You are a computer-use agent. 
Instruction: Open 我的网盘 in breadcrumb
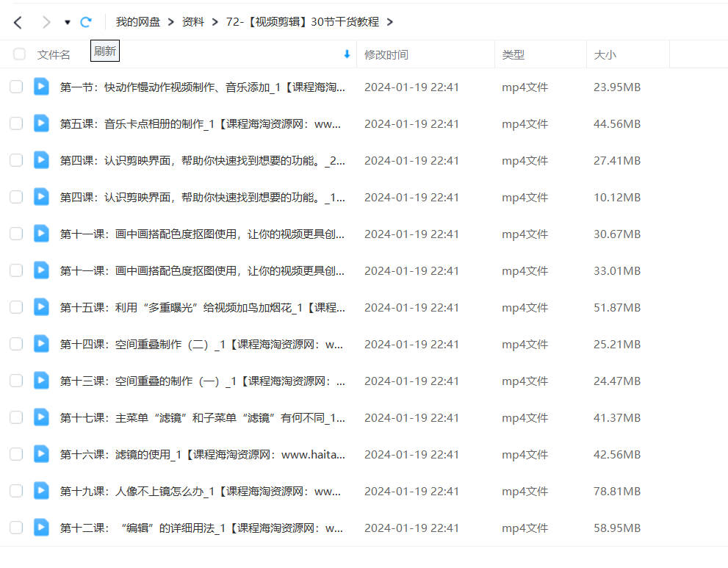[138, 22]
